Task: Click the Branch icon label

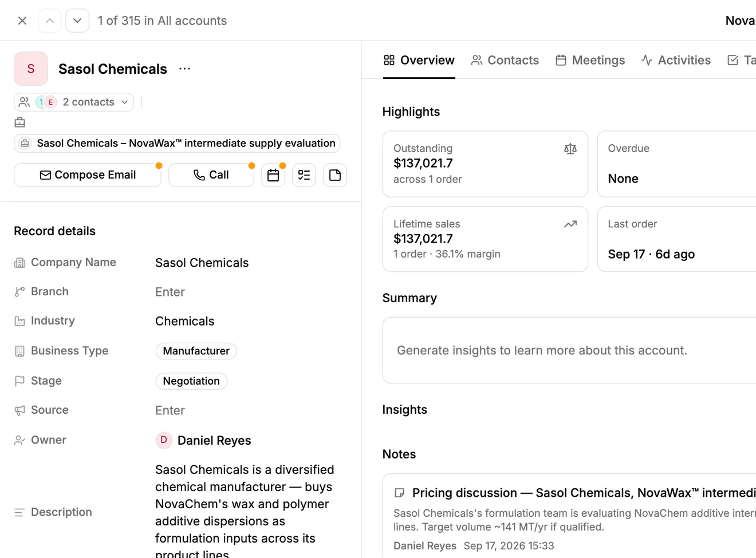Action: click(19, 292)
